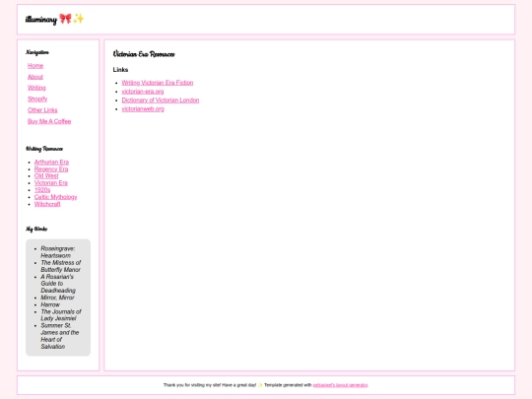Click the illuminary site title
Image resolution: width=532 pixels, height=399 pixels.
point(41,20)
